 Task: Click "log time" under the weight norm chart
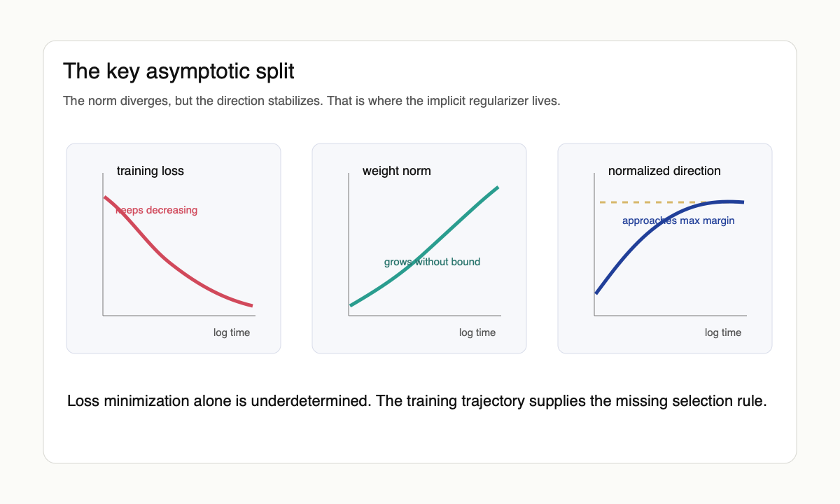coord(477,332)
